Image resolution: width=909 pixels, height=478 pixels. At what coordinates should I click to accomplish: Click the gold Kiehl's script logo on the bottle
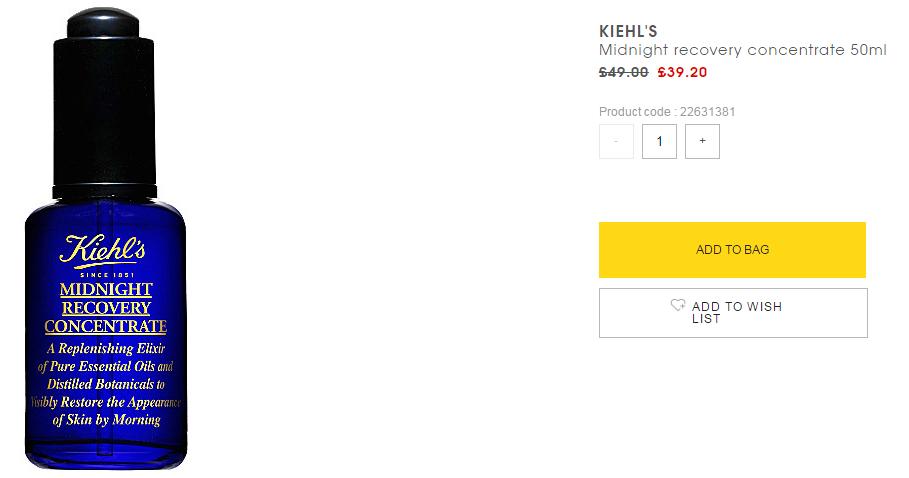[104, 250]
